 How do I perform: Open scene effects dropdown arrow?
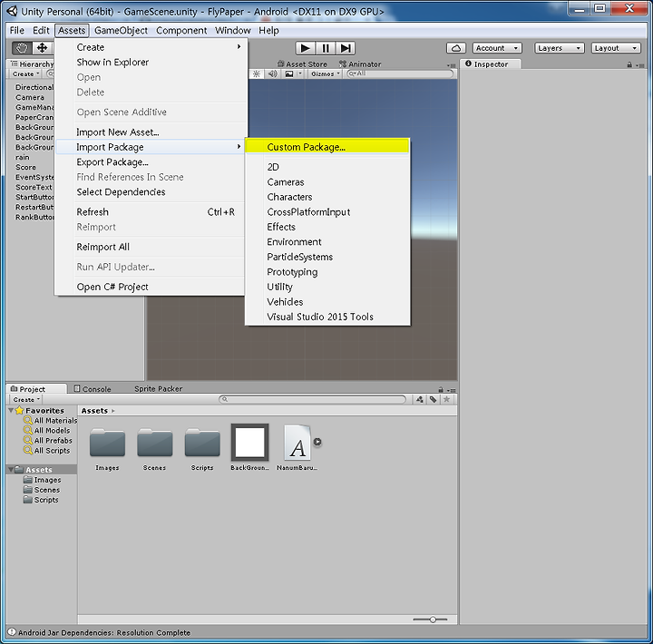tap(299, 73)
